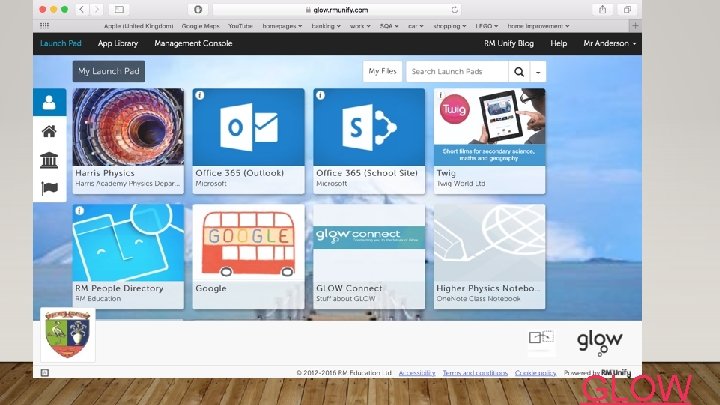720x405 pixels.
Task: Open Mr Anderson account menu
Action: 609,43
